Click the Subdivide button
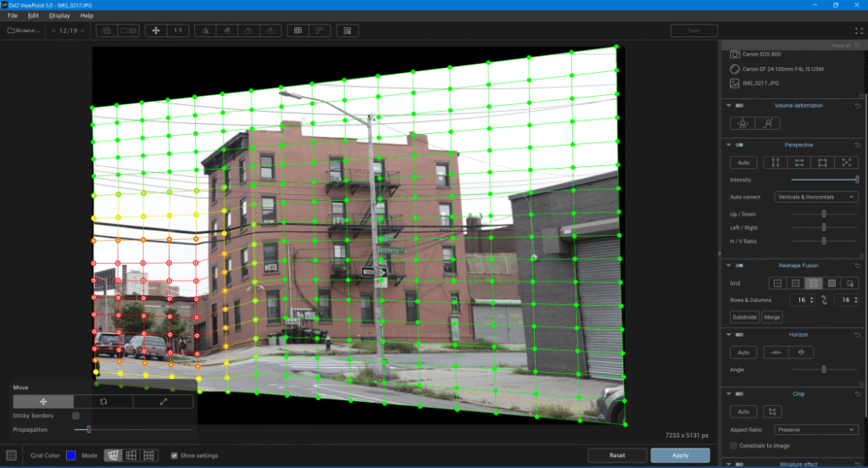Image resolution: width=868 pixels, height=468 pixels. click(744, 317)
